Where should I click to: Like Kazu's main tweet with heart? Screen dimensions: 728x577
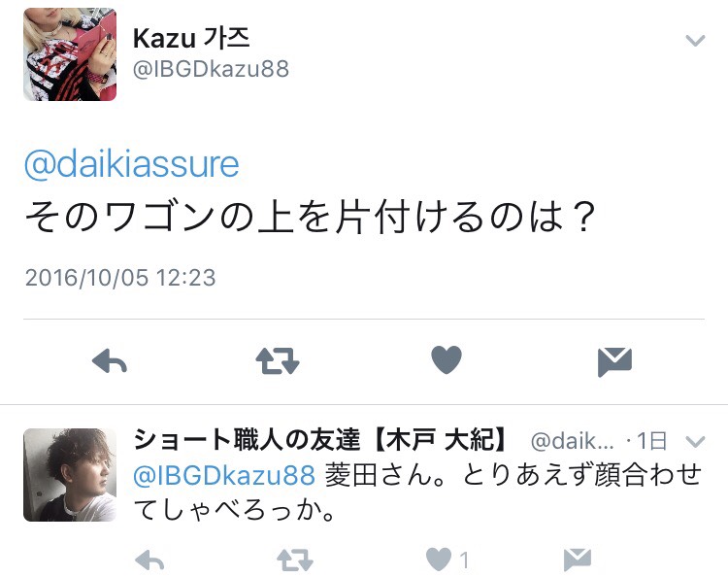click(447, 359)
